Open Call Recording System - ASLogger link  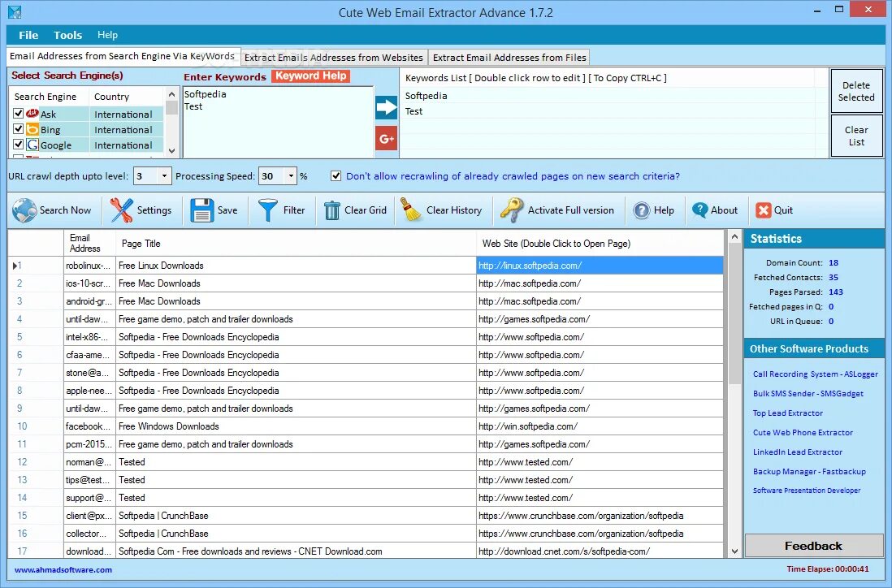click(815, 374)
